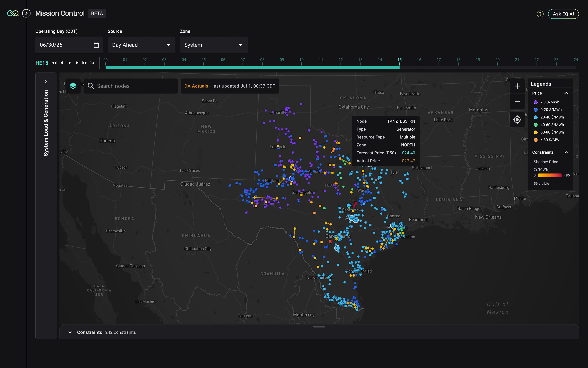The image size is (588, 368).
Task: Click the 56 visible constraints text
Action: coord(541,184)
